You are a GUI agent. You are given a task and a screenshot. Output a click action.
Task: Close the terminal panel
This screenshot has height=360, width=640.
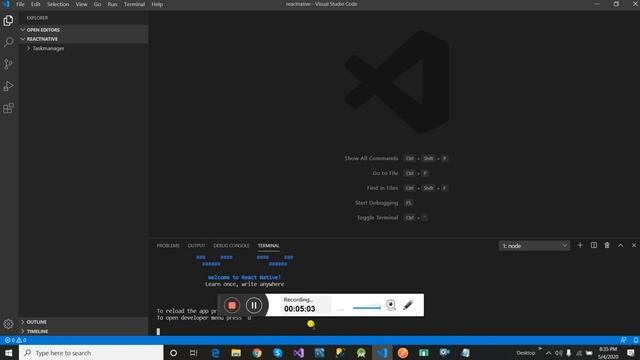634,245
